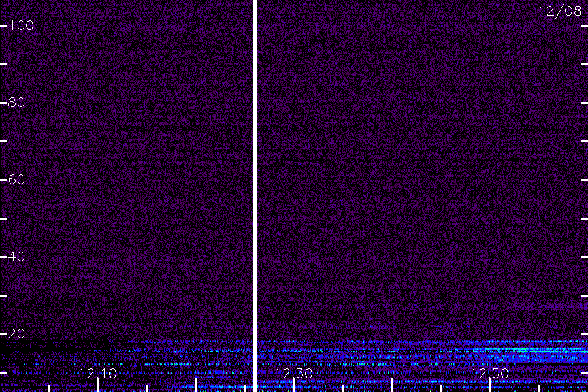Click the 12:30 time label
The image size is (588, 392).
pyautogui.click(x=294, y=374)
